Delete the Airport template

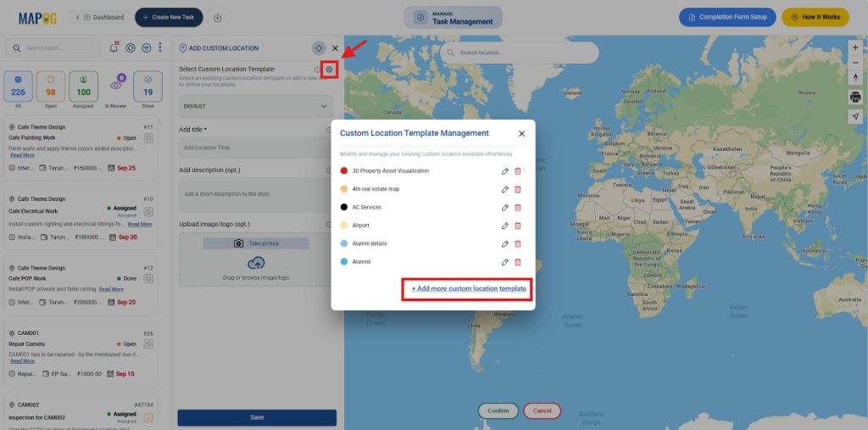click(x=518, y=226)
